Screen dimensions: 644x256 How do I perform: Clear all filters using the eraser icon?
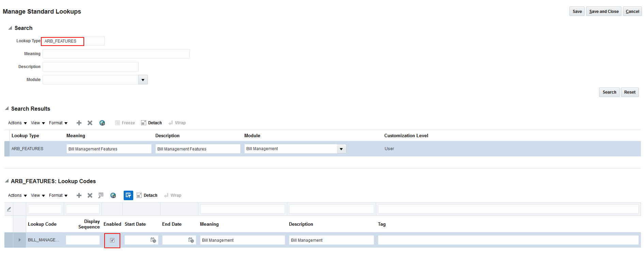[x=9, y=209]
